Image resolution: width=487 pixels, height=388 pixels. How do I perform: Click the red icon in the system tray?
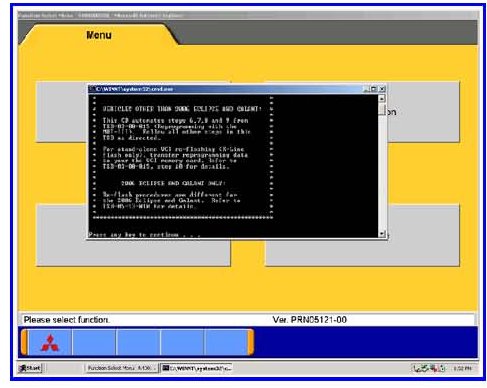point(434,368)
